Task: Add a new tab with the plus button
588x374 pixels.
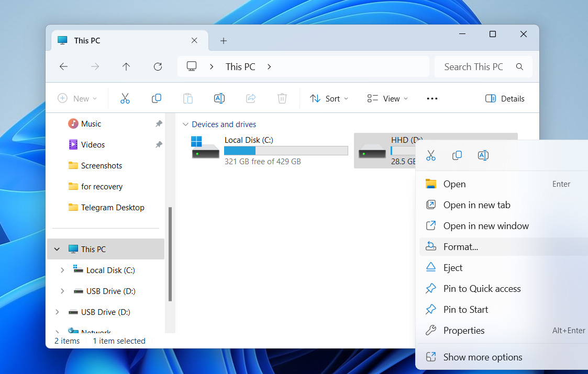Action: [224, 40]
